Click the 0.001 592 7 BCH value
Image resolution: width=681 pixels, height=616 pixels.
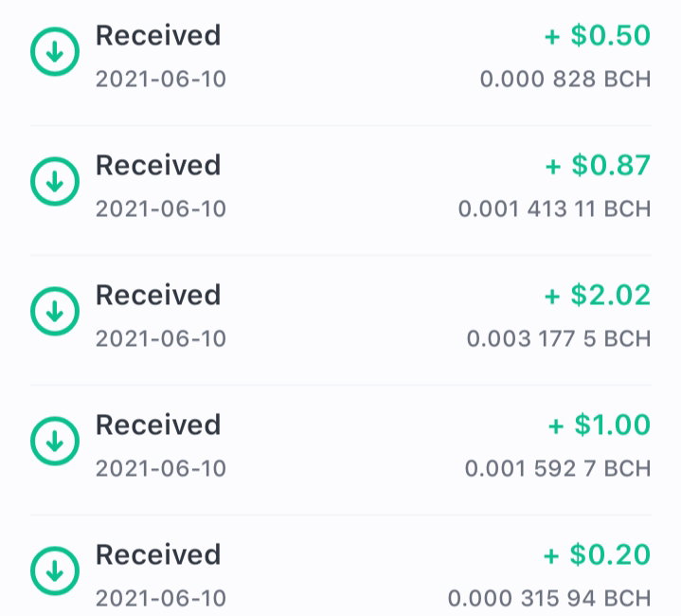tap(558, 468)
